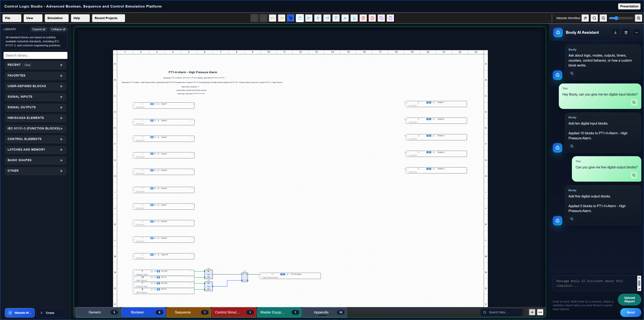Open the Recent Projects menu

coord(109,18)
